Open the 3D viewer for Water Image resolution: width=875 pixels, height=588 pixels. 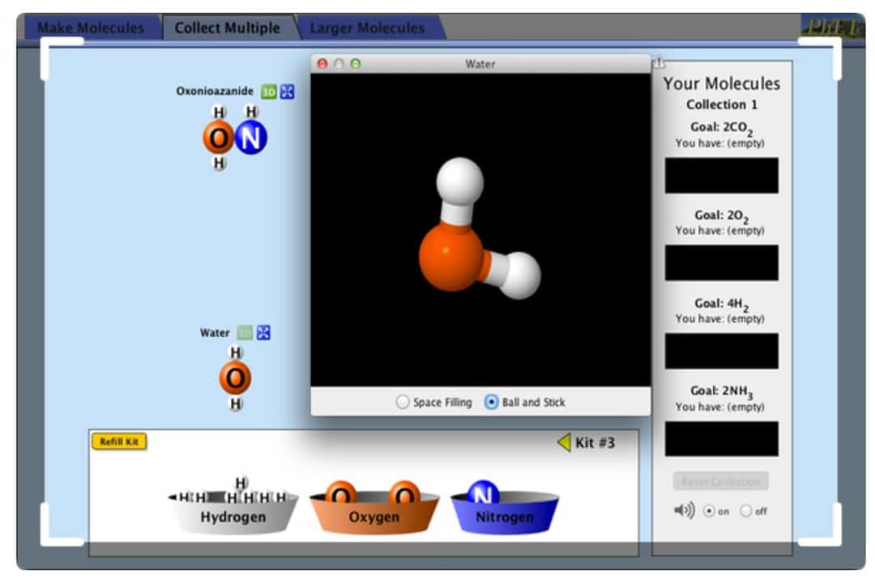[x=245, y=332]
